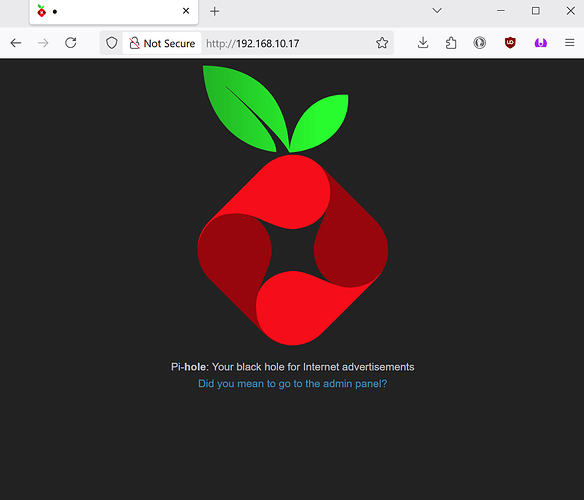The width and height of the screenshot is (584, 500).
Task: Focus the address bar showing 192.168.10.17
Action: point(288,43)
